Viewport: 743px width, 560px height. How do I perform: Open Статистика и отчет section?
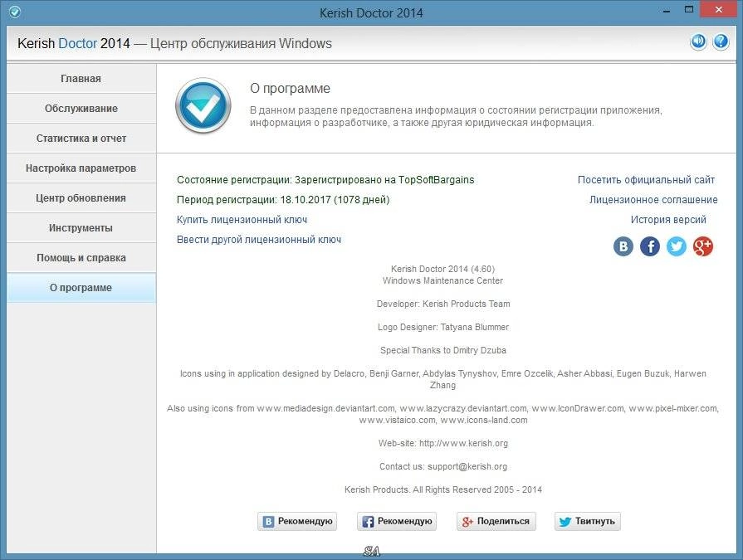[x=81, y=139]
